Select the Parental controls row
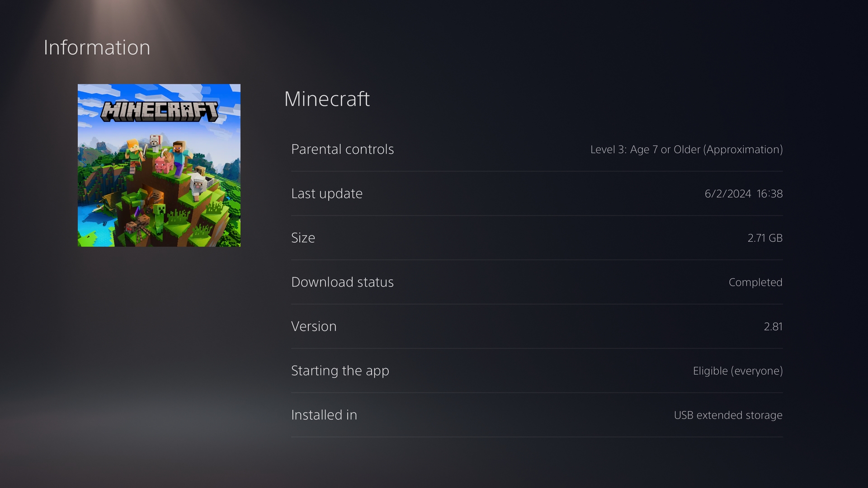This screenshot has height=488, width=868. (342, 150)
